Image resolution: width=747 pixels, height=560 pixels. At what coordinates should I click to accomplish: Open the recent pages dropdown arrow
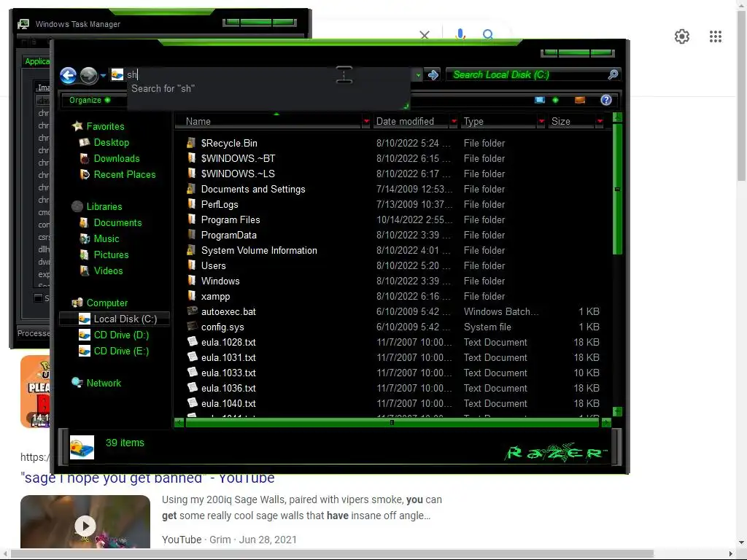pos(103,75)
